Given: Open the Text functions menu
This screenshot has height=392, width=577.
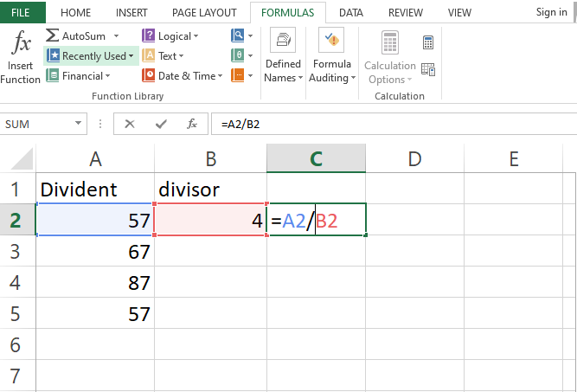Looking at the screenshot, I should (x=163, y=56).
